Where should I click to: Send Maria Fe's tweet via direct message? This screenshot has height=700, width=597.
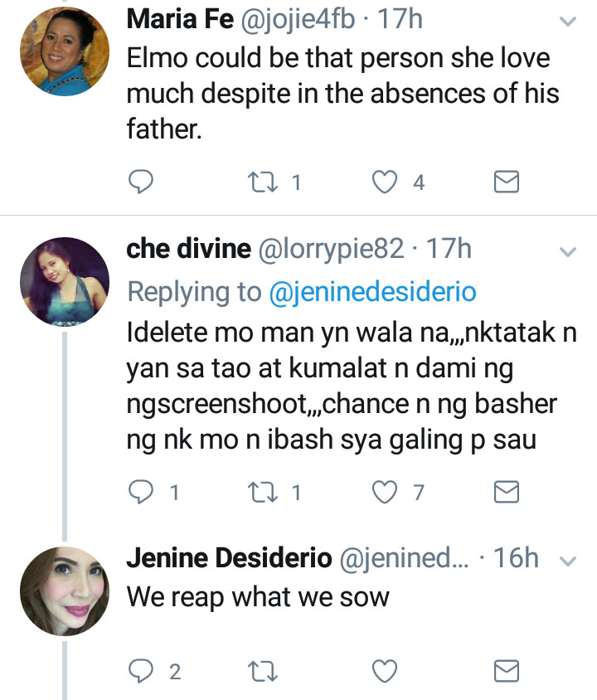tap(507, 182)
